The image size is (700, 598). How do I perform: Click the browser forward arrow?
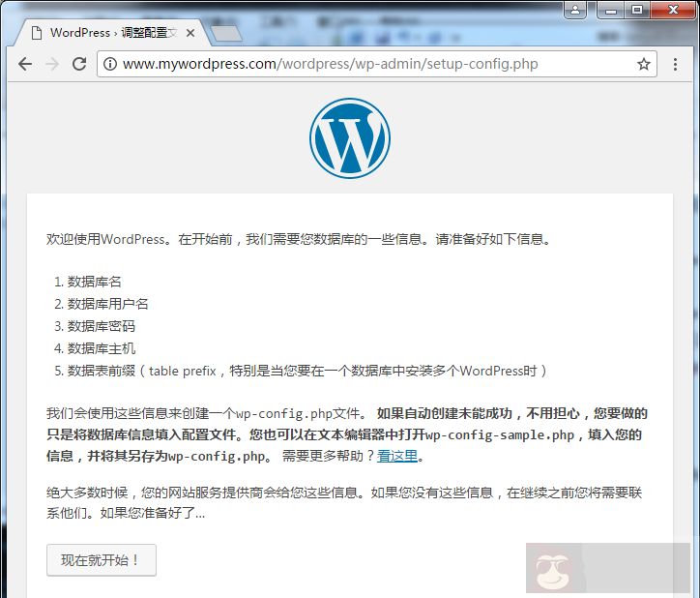pos(52,65)
